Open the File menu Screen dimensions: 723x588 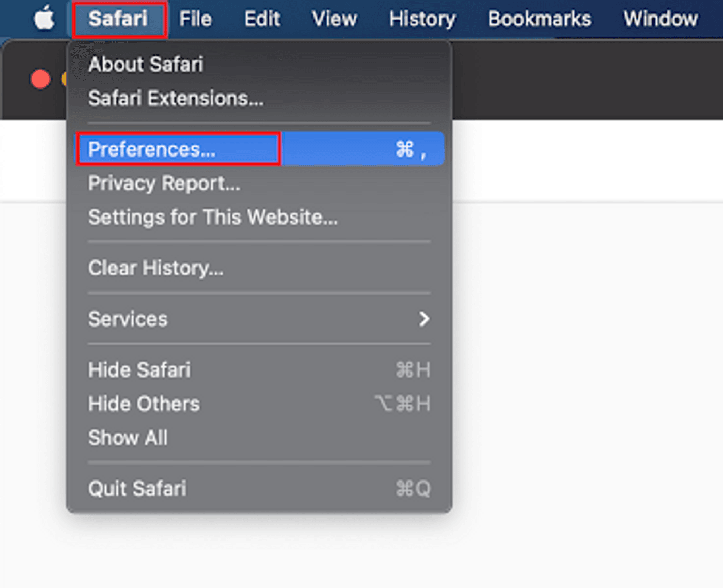(196, 19)
